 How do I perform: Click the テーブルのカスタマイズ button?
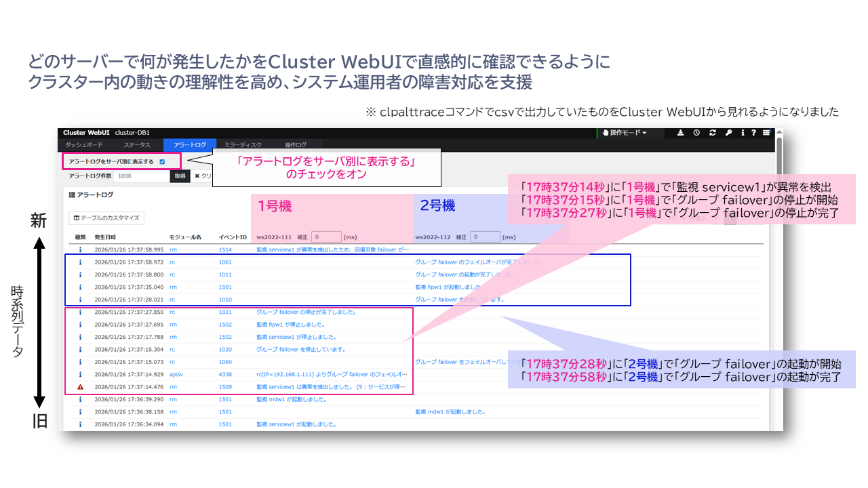click(x=106, y=218)
